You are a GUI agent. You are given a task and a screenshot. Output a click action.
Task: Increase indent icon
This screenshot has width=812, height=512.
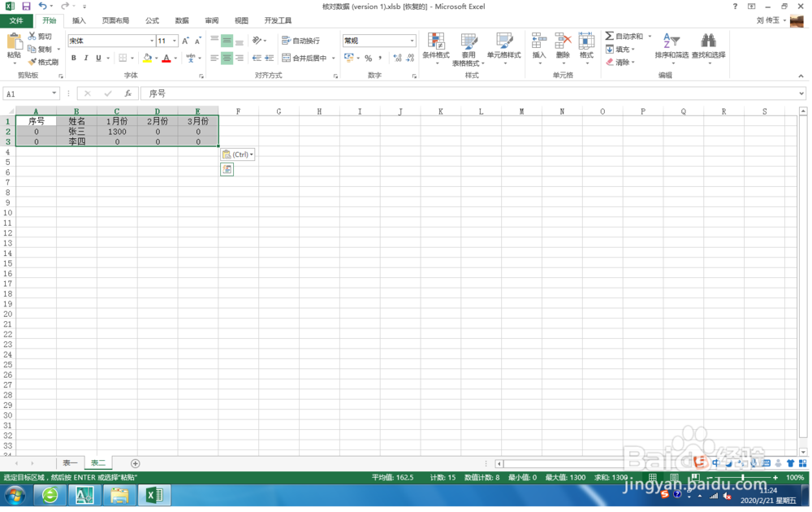point(269,58)
